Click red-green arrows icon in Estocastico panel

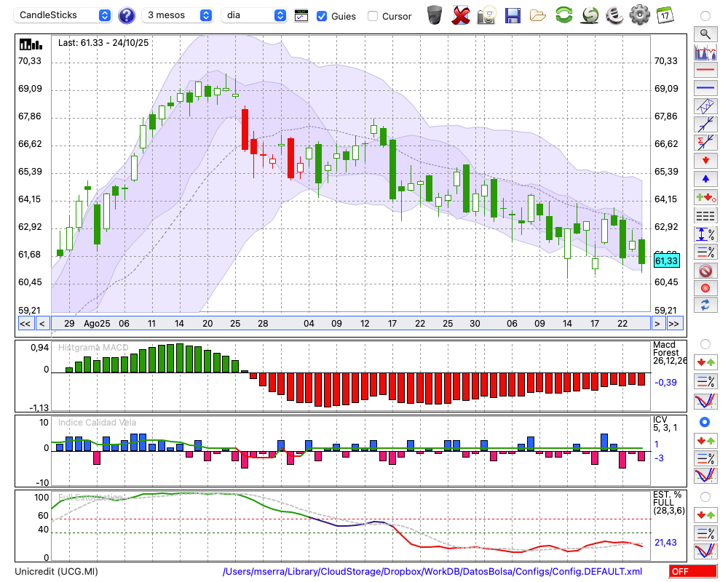pyautogui.click(x=705, y=515)
